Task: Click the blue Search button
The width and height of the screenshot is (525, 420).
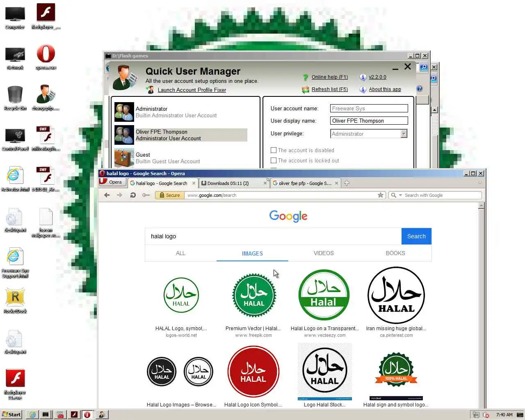Action: pyautogui.click(x=416, y=236)
